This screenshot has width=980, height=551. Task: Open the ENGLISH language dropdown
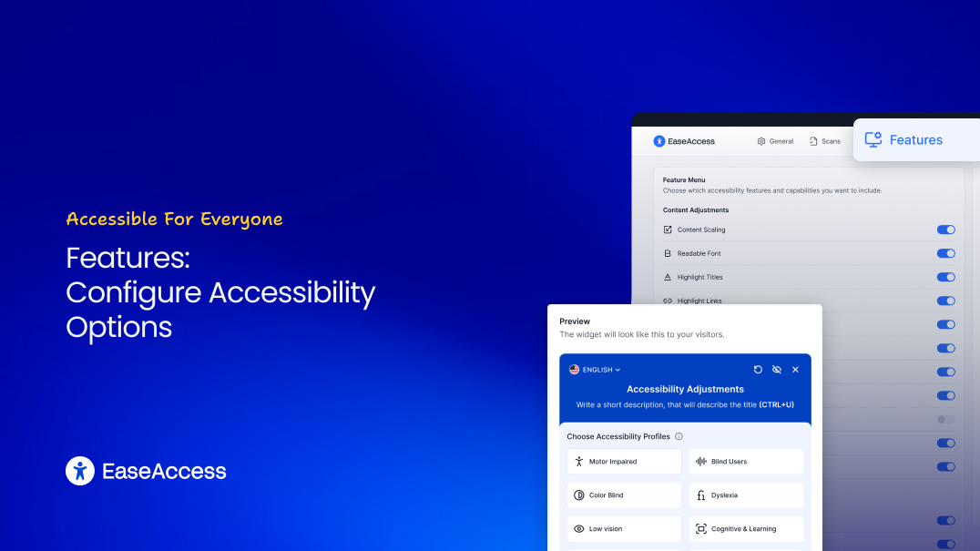(x=596, y=370)
